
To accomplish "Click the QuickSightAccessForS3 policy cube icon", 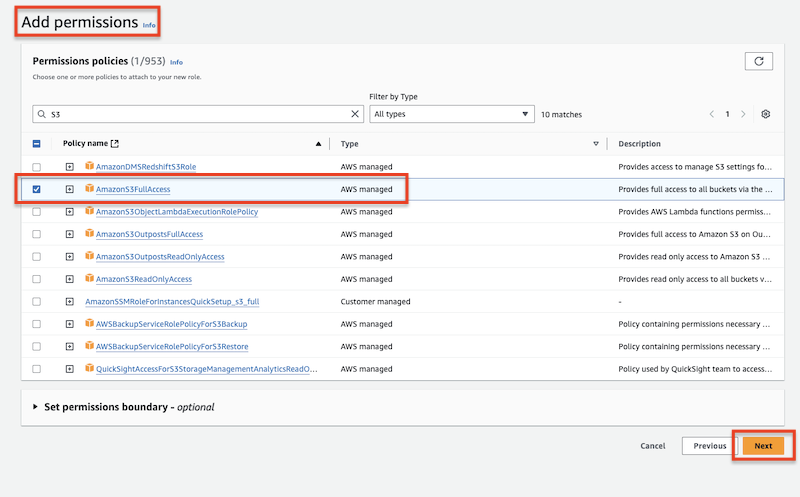I will (89, 368).
